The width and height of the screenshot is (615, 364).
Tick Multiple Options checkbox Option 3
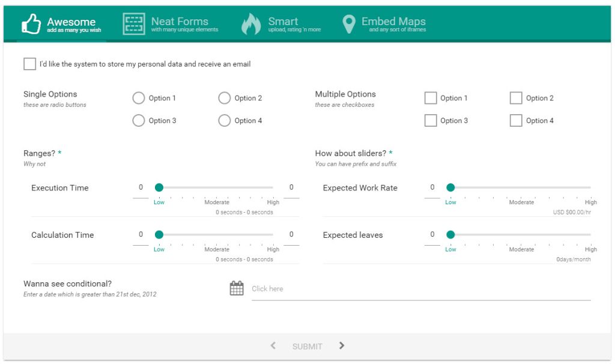[x=431, y=120]
